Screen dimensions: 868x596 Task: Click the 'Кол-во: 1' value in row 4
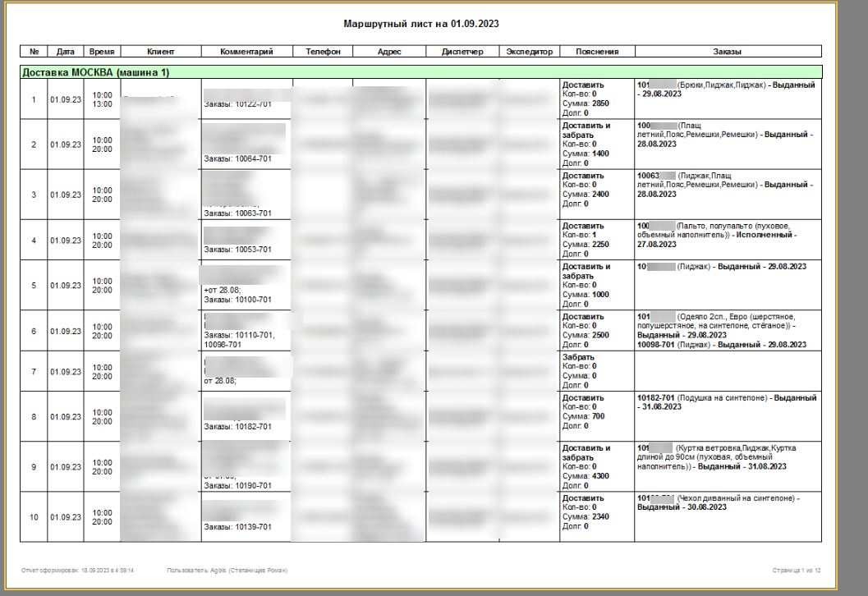[579, 235]
